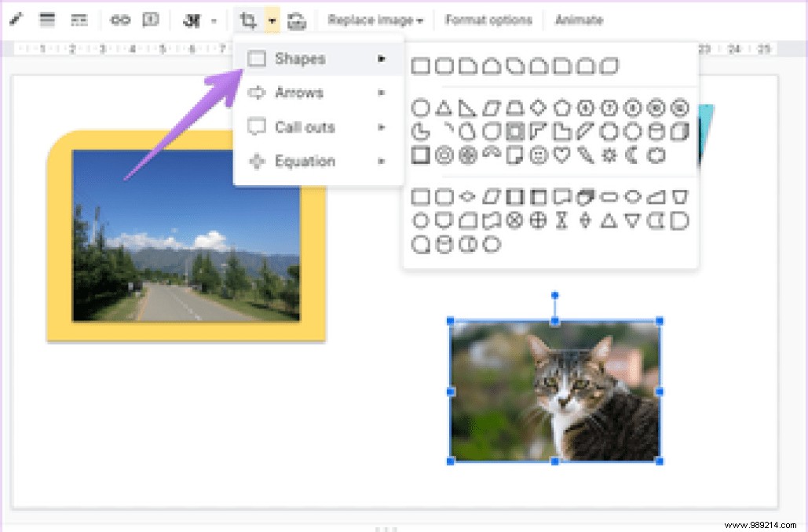Open Format options
808x532 pixels.
(488, 20)
